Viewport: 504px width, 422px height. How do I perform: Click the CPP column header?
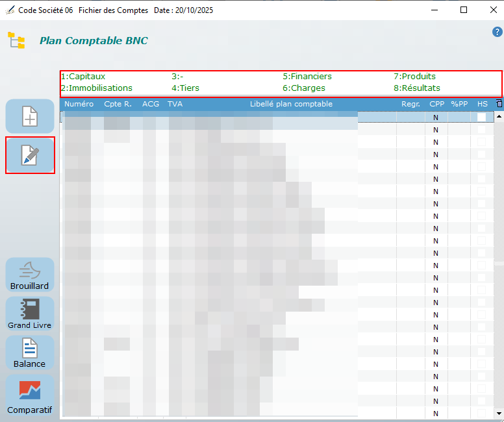click(437, 104)
